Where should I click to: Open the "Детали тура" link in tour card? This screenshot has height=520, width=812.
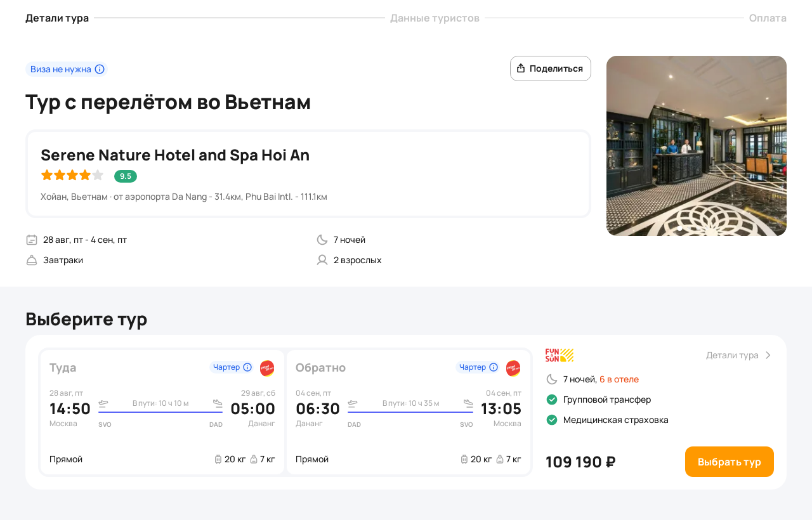coord(732,355)
